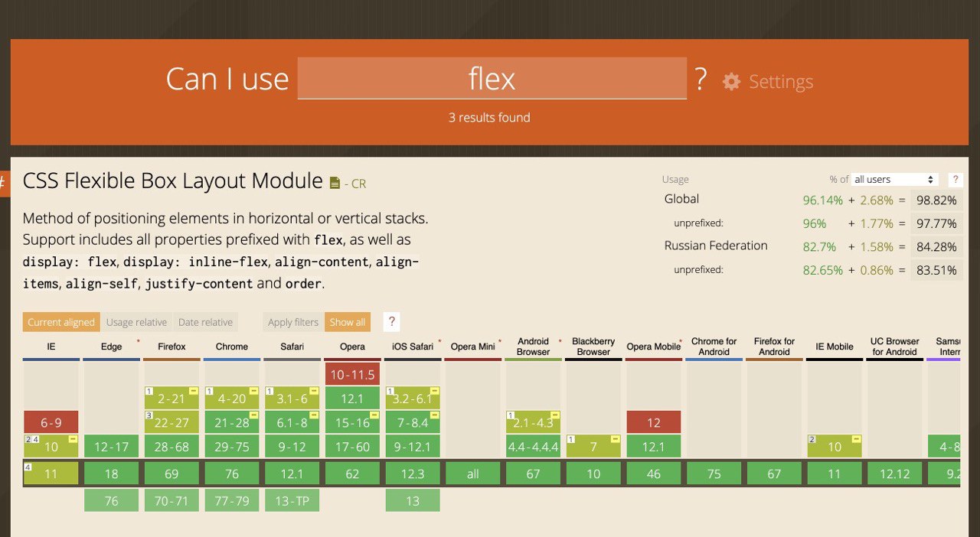Click the note flag on Blackberry Browser 7
This screenshot has width=980, height=537.
(x=616, y=439)
